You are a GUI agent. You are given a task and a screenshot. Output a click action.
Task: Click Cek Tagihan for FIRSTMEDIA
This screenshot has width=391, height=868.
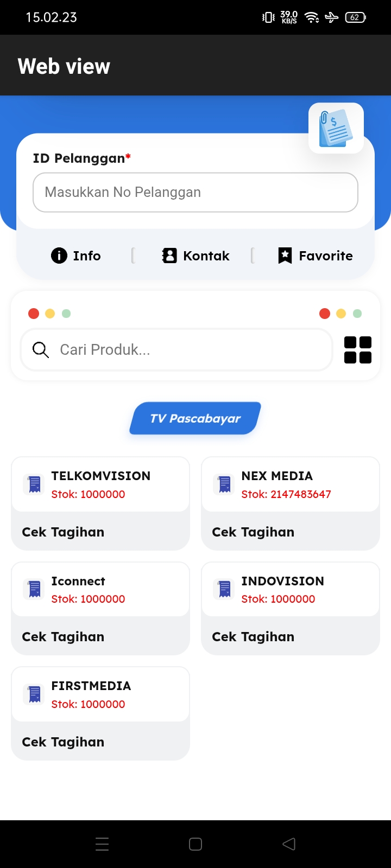[x=63, y=742]
